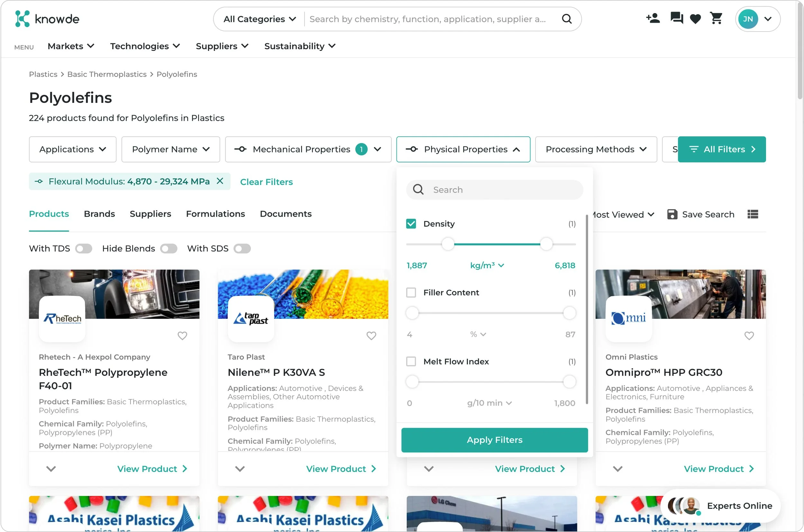This screenshot has width=804, height=532.
Task: Click the Density slider right handle
Action: (x=546, y=244)
